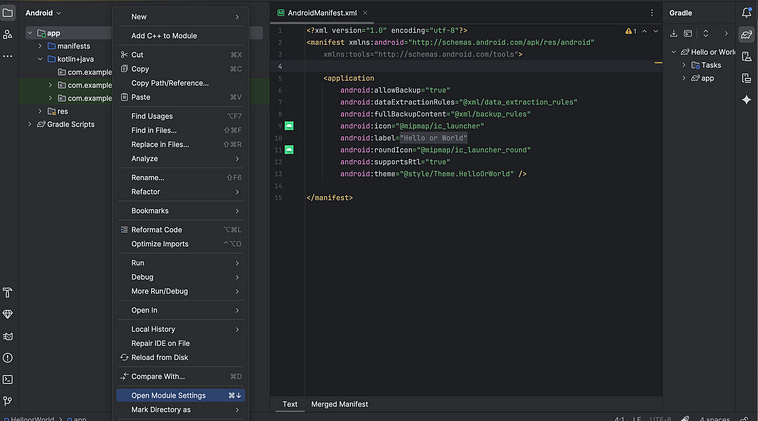758x421 pixels.
Task: Open the Device Manager sidebar icon
Action: pos(746,57)
